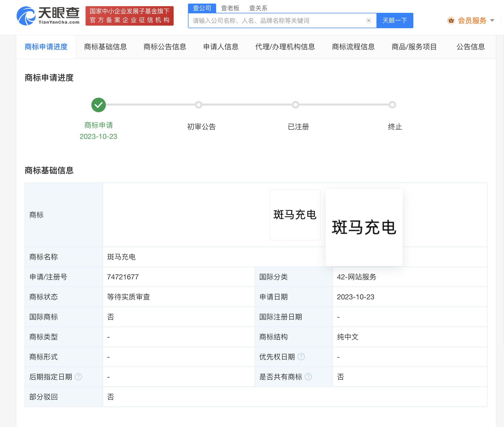
Task: Click the enlarged 斑马充电 trademark preview
Action: click(x=364, y=228)
